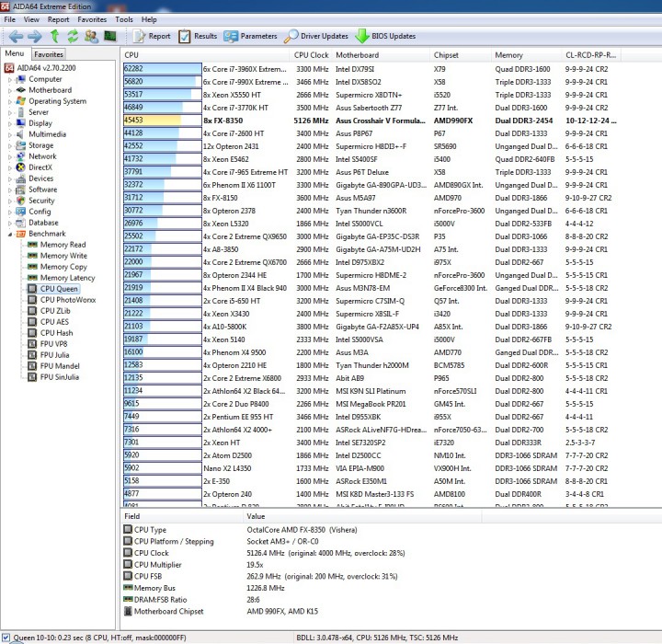The height and width of the screenshot is (644, 662).
Task: Open the Report menu
Action: pyautogui.click(x=58, y=19)
